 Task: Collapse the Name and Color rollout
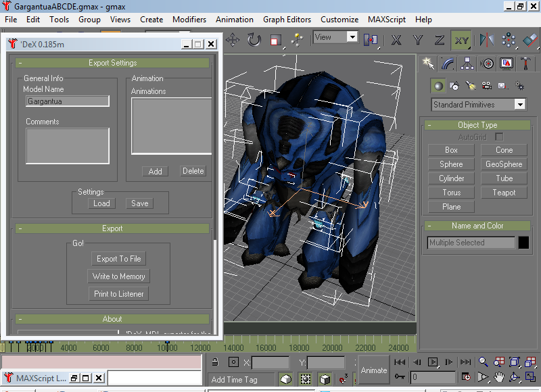coord(477,226)
